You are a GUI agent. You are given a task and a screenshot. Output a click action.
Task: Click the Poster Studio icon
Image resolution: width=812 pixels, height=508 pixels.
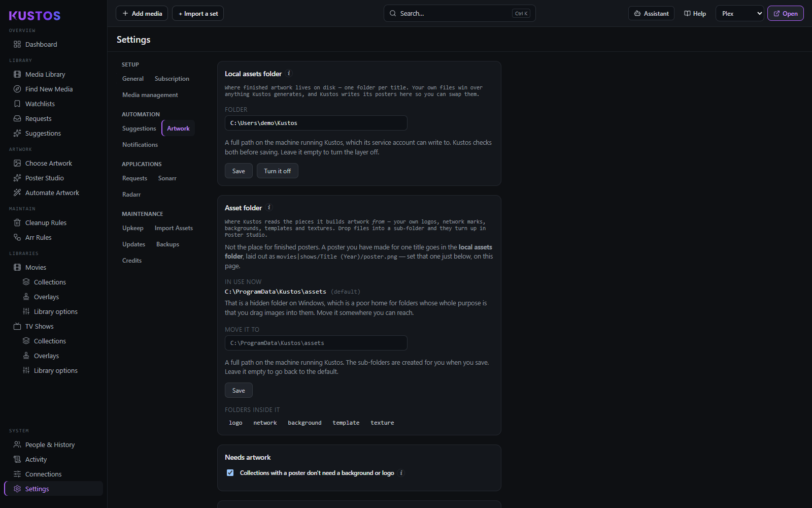[17, 178]
